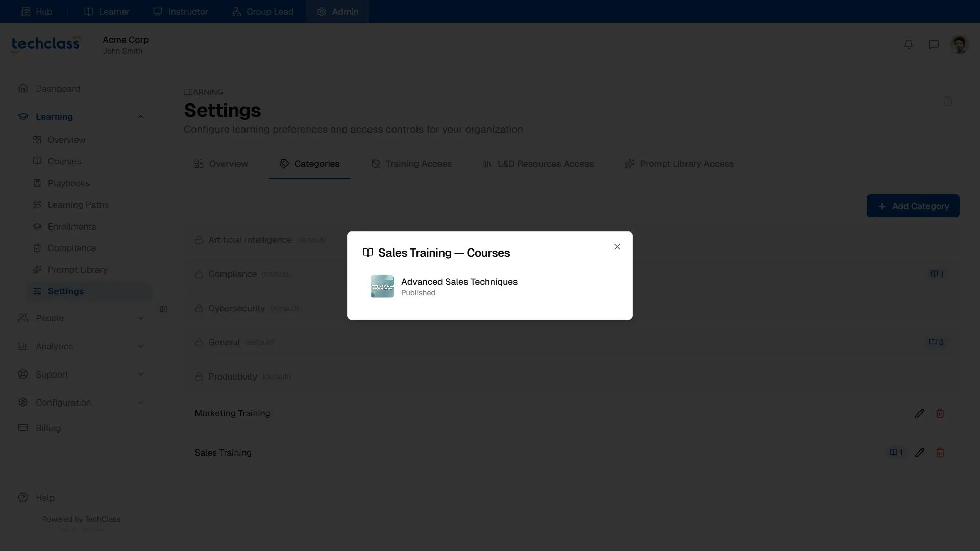Toggle the sidebar collapse icon
The image size is (980, 551).
coord(163,309)
